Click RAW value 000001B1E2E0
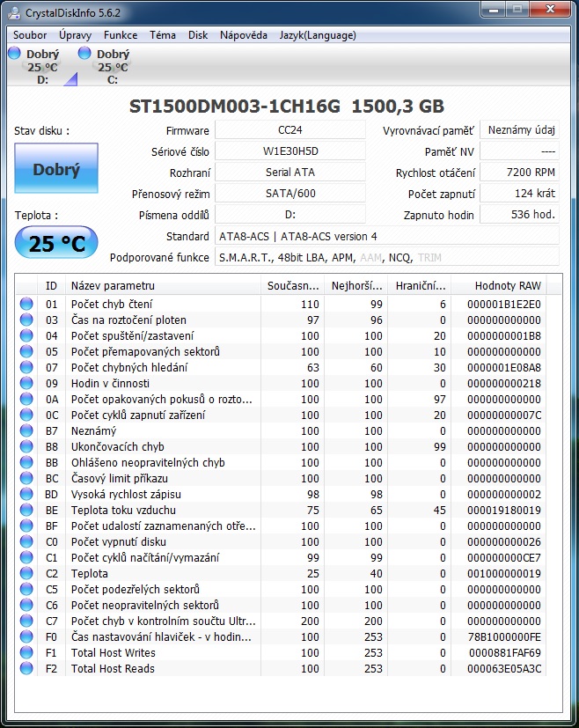The height and width of the screenshot is (728, 579). click(x=504, y=304)
